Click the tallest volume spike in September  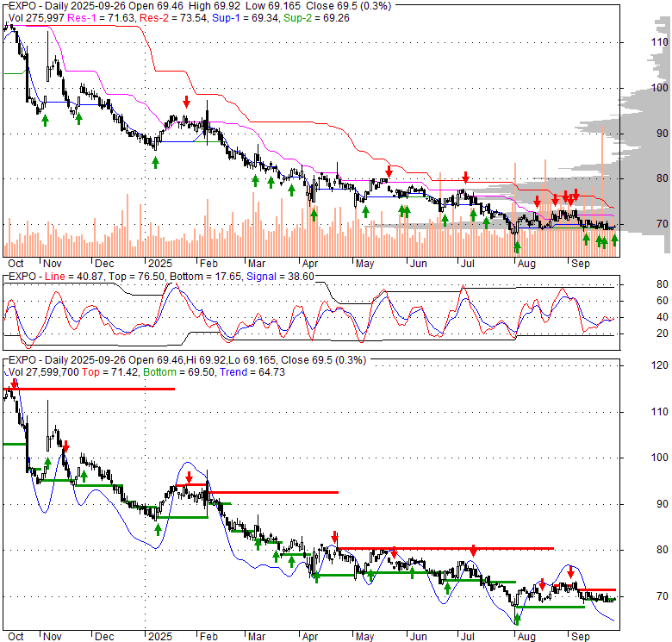pyautogui.click(x=602, y=190)
